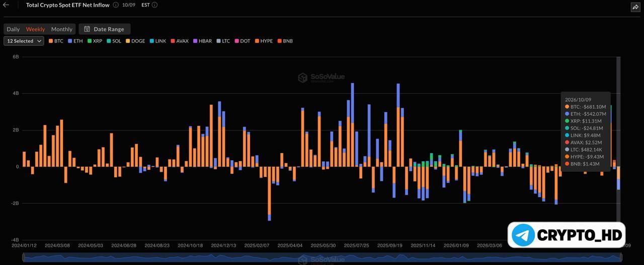Click the 2024/05/03 x-axis date

point(91,245)
